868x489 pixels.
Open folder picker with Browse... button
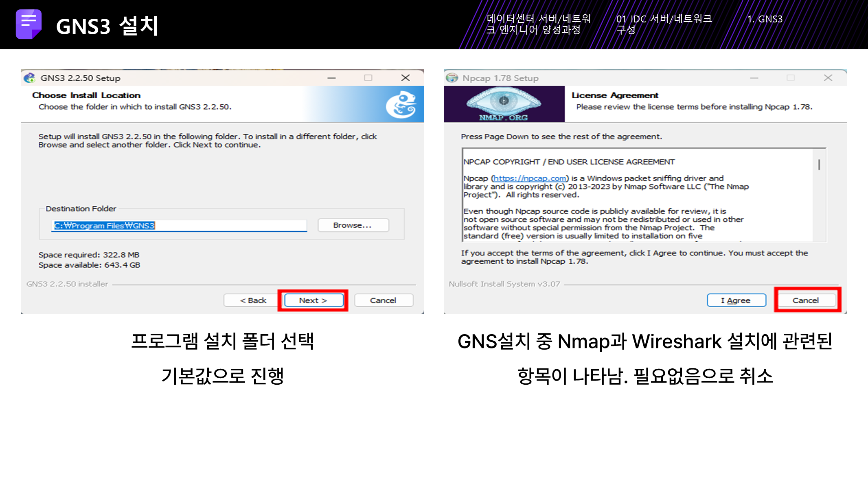coord(353,225)
